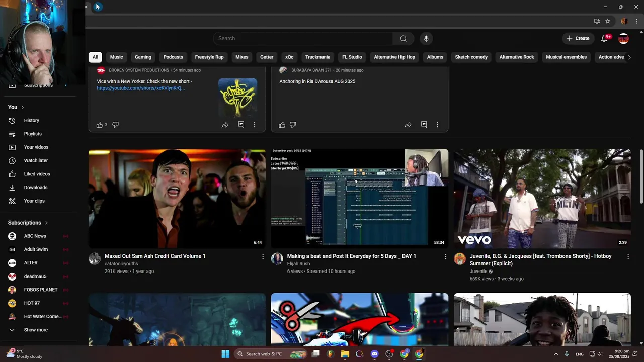The height and width of the screenshot is (362, 644).
Task: Select the Gaming filter chip
Action: 143,57
